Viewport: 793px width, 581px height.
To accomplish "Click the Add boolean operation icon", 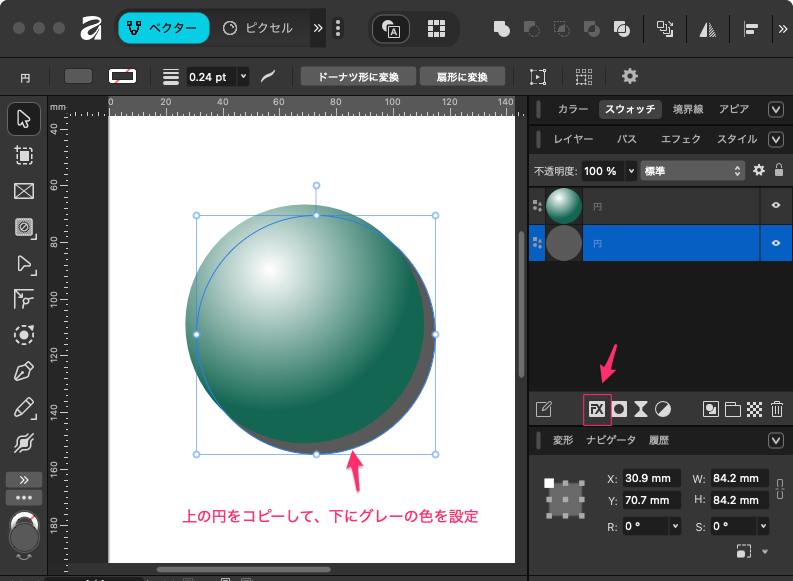I will [x=502, y=29].
